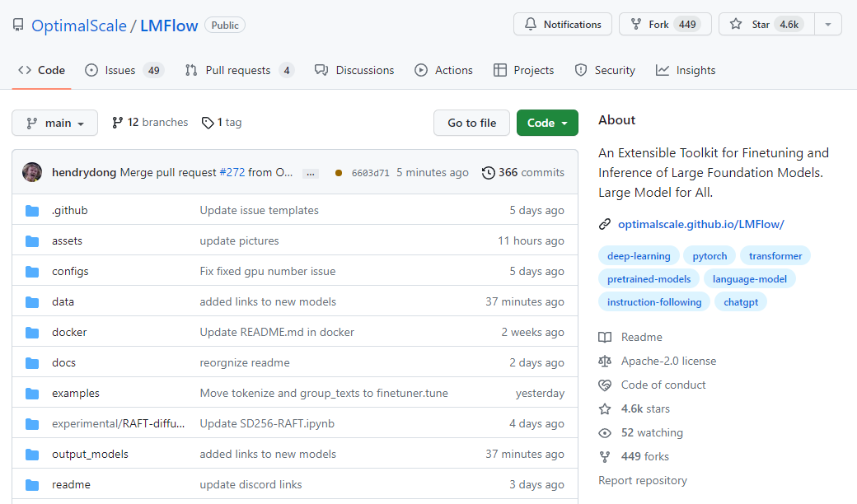Click the Star button
Image resolution: width=857 pixels, height=504 pixels.
click(766, 24)
